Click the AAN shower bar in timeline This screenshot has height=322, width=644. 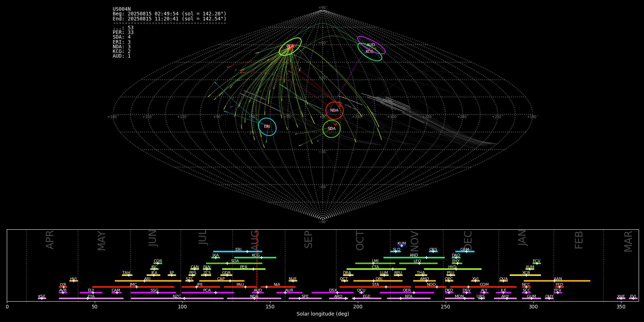pyautogui.click(x=557, y=281)
